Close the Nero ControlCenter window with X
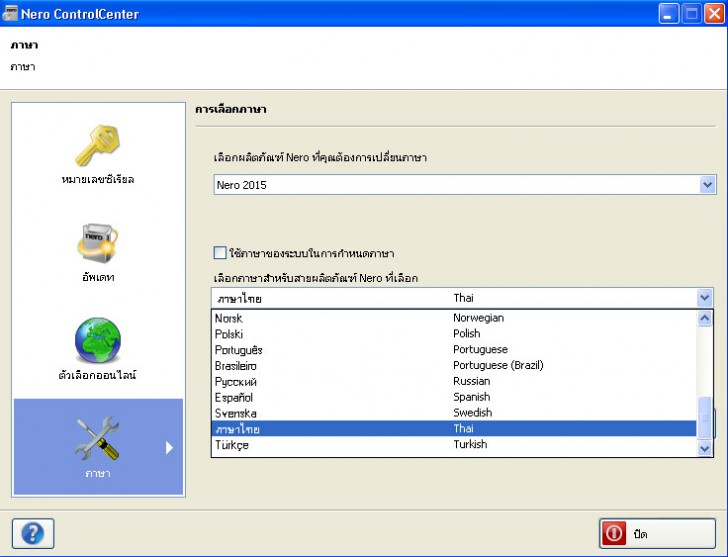Image resolution: width=728 pixels, height=557 pixels. click(x=714, y=13)
